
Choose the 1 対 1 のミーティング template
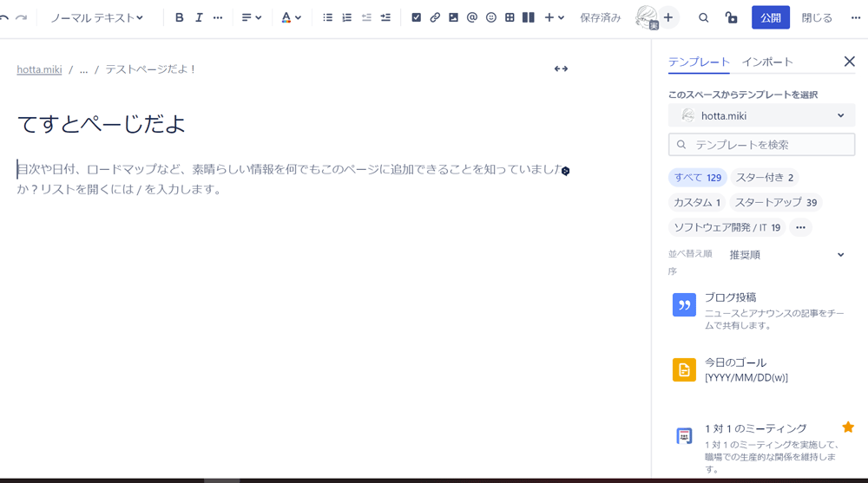pyautogui.click(x=762, y=447)
